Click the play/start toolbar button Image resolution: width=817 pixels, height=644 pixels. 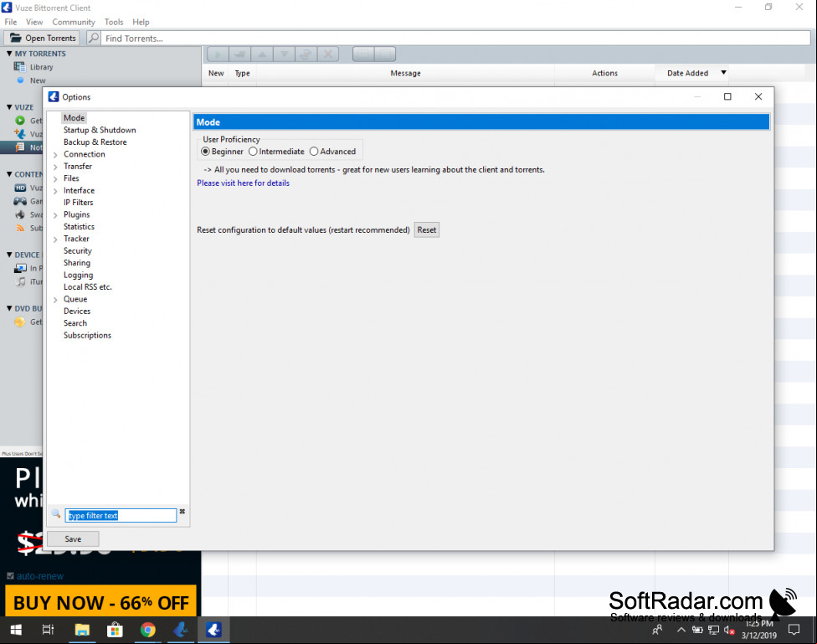tap(218, 54)
